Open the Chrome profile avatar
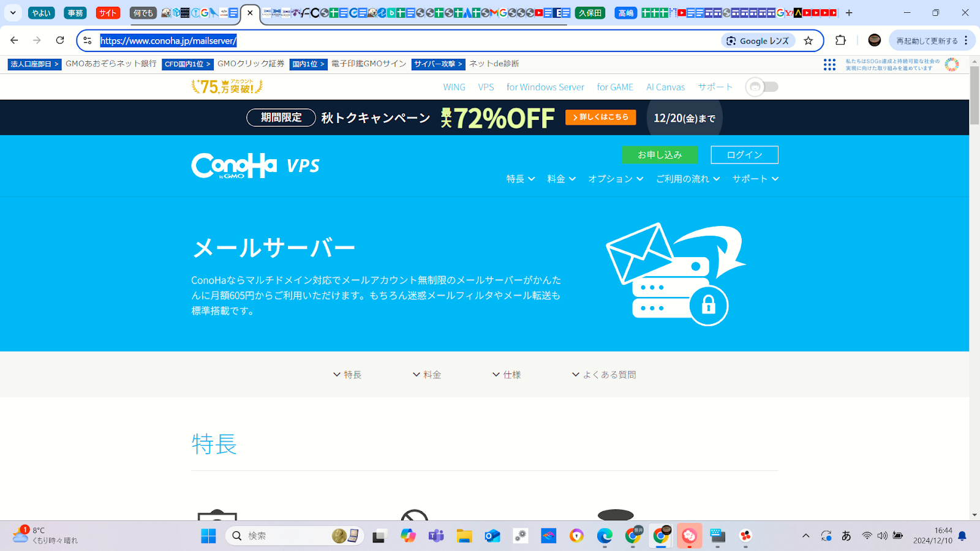980x551 pixels. click(875, 40)
